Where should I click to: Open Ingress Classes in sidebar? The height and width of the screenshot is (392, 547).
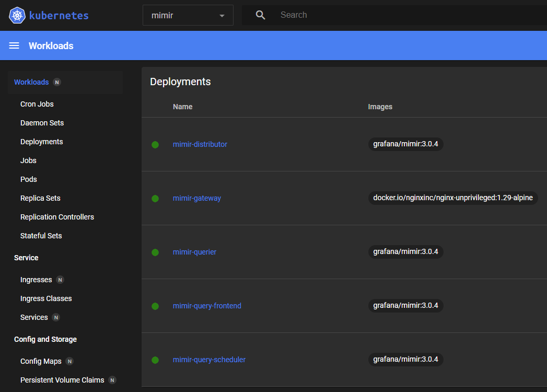(x=46, y=299)
